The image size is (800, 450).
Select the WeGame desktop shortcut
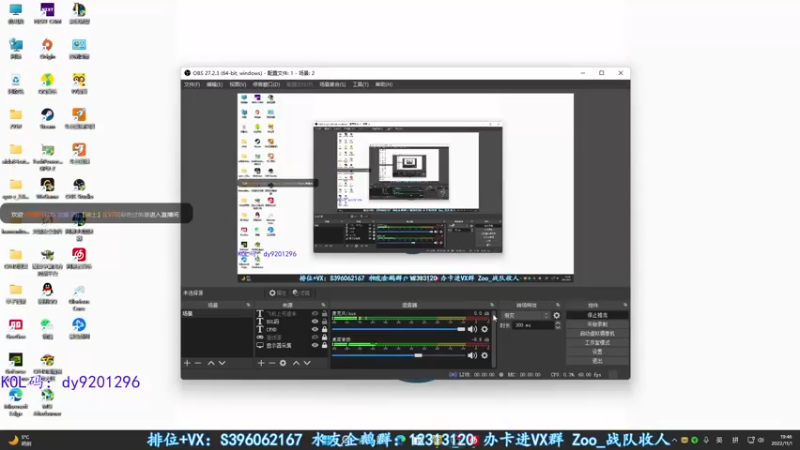[47, 188]
